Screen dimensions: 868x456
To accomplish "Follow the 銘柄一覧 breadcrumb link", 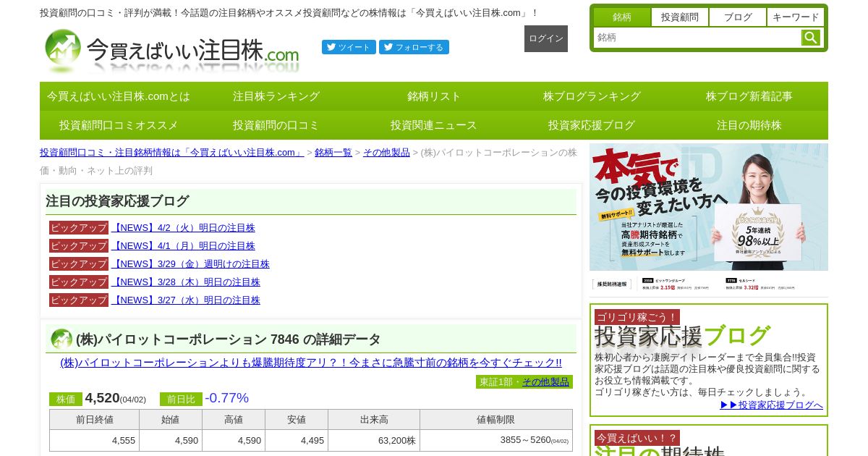I will point(333,152).
